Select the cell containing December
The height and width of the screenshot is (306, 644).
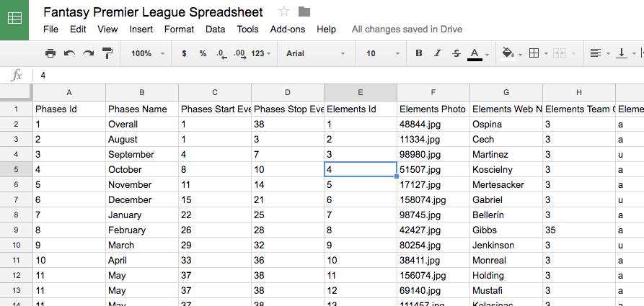coord(142,199)
